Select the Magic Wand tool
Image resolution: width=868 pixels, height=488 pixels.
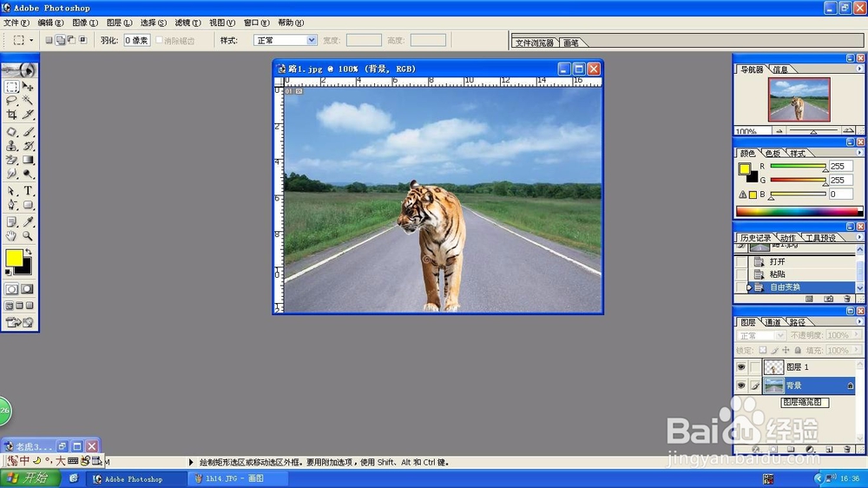28,100
